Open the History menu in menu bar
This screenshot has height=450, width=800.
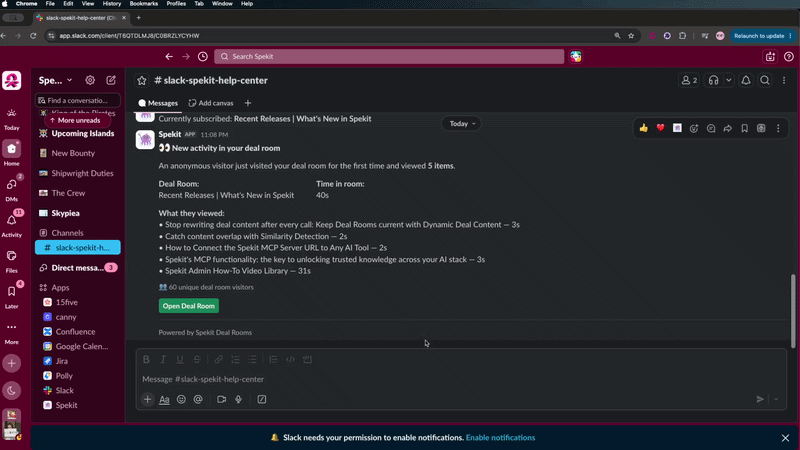[x=112, y=4]
